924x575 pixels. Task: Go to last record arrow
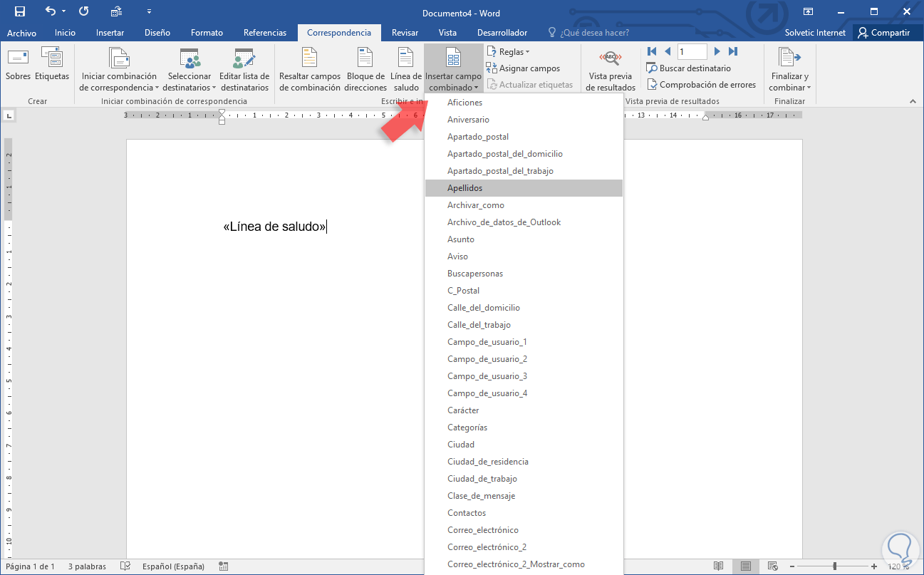[x=733, y=51]
